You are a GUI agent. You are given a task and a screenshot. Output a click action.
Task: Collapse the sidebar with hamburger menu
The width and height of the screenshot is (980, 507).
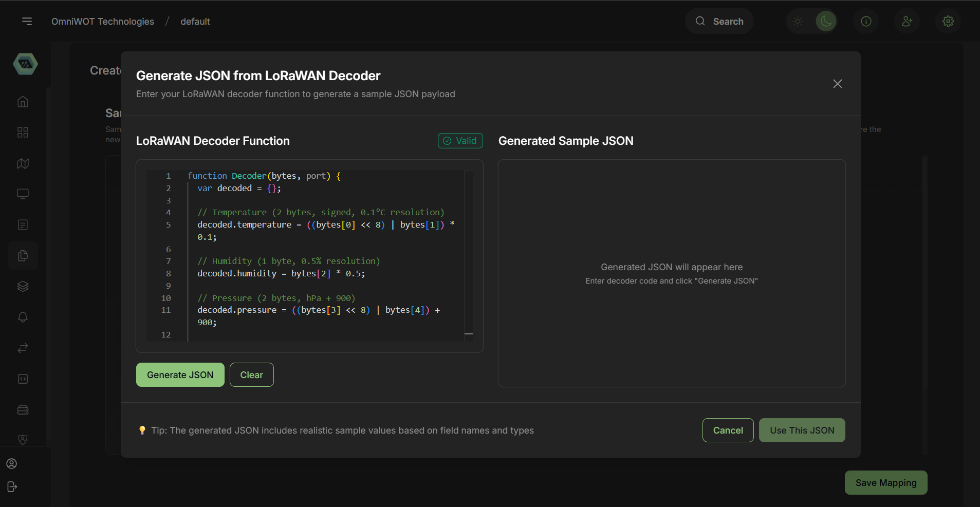point(27,21)
